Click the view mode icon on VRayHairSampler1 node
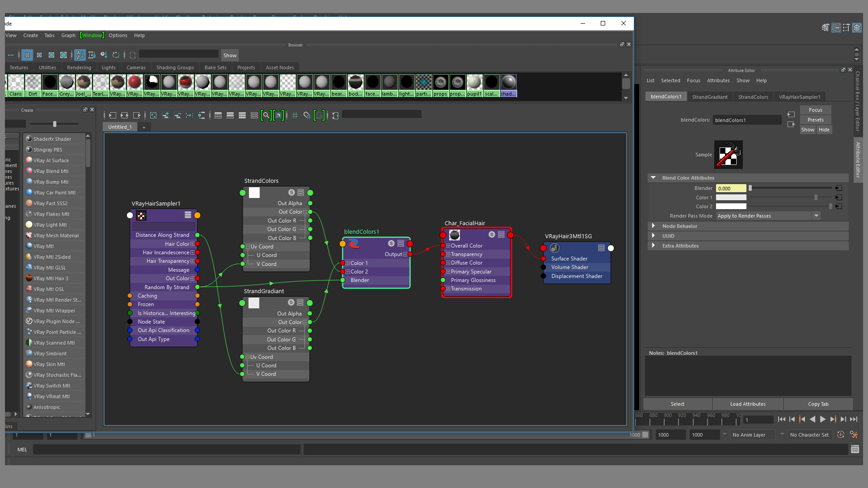868x488 pixels. coord(188,215)
